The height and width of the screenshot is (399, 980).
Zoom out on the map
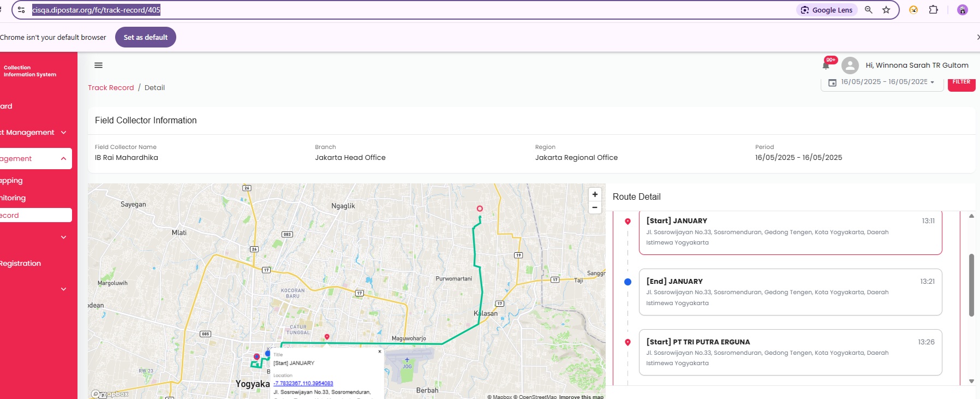click(595, 207)
